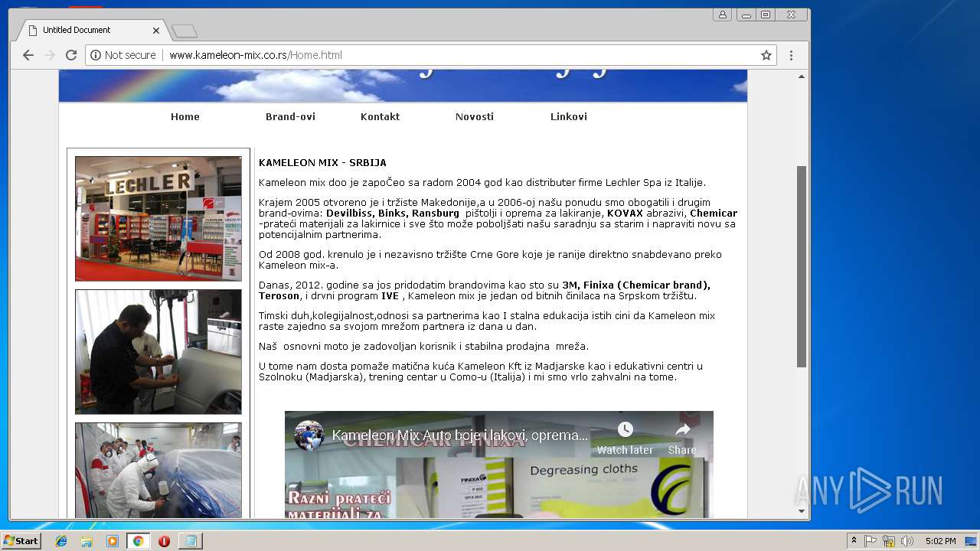Open the network tray icon
Image resolution: width=980 pixels, height=551 pixels.
(x=889, y=541)
